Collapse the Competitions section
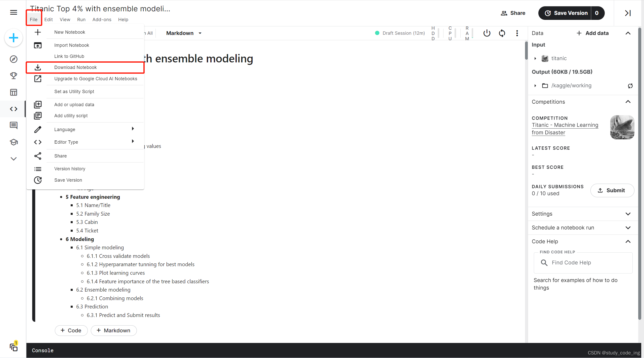Image resolution: width=644 pixels, height=358 pixels. pyautogui.click(x=628, y=102)
